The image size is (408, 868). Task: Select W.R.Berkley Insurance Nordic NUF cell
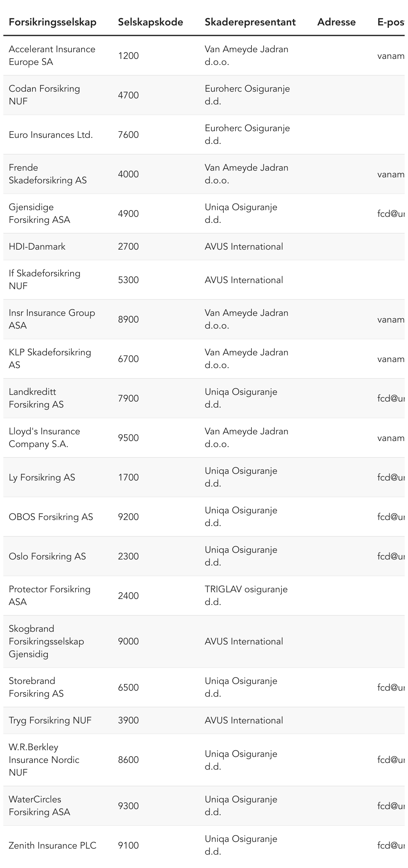click(x=44, y=760)
